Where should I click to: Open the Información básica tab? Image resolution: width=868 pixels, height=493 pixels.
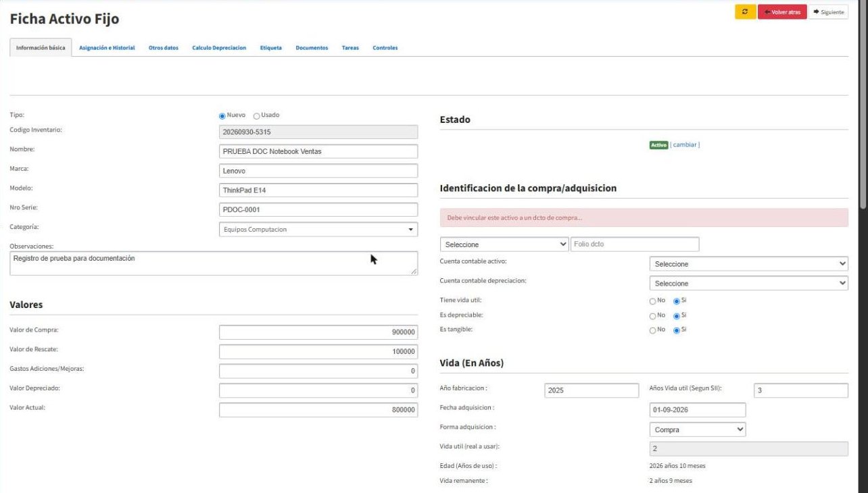(41, 48)
